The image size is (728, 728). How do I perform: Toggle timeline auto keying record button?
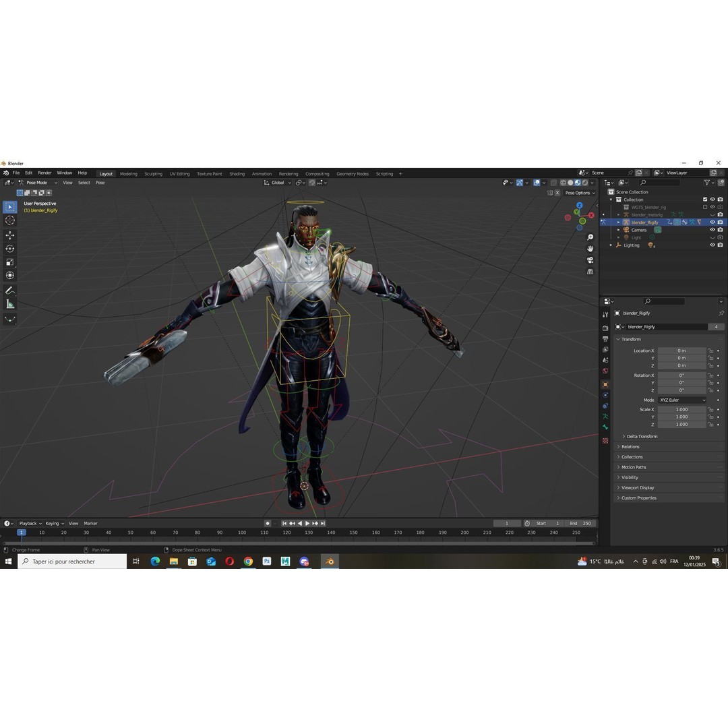(x=268, y=523)
